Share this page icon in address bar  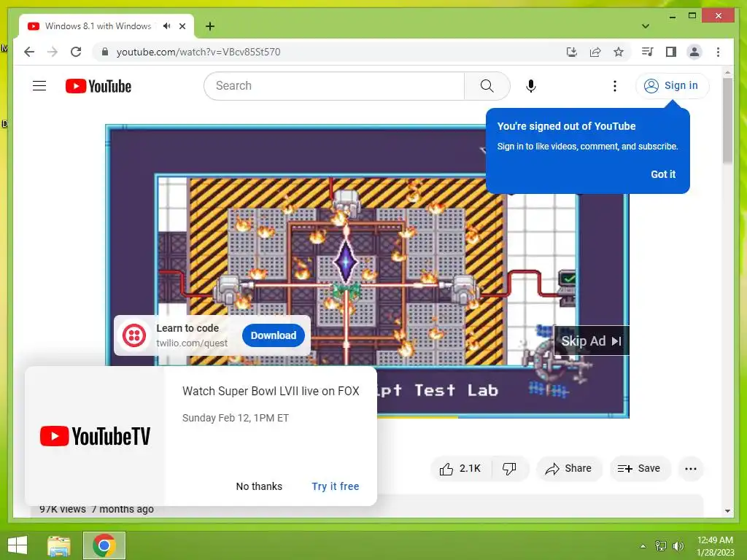(x=595, y=52)
